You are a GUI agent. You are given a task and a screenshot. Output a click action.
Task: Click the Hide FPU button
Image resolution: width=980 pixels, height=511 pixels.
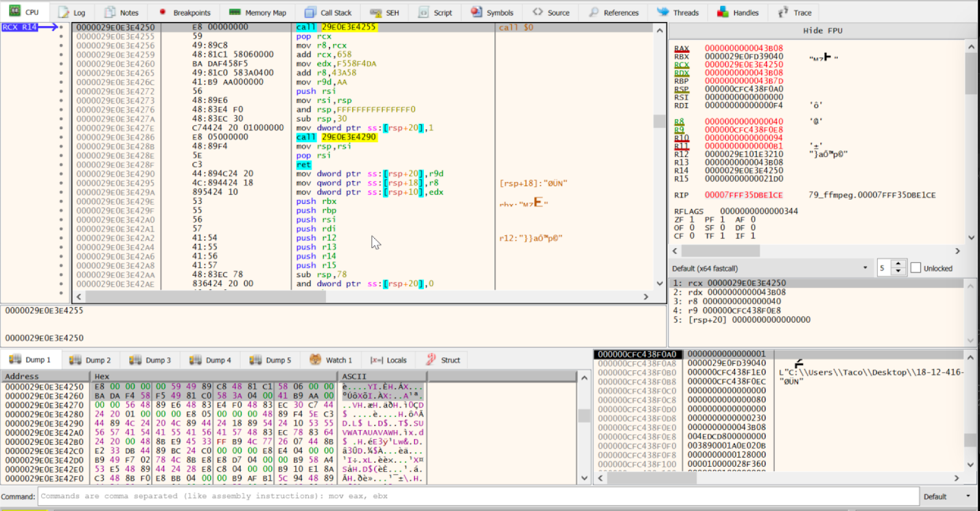[822, 31]
